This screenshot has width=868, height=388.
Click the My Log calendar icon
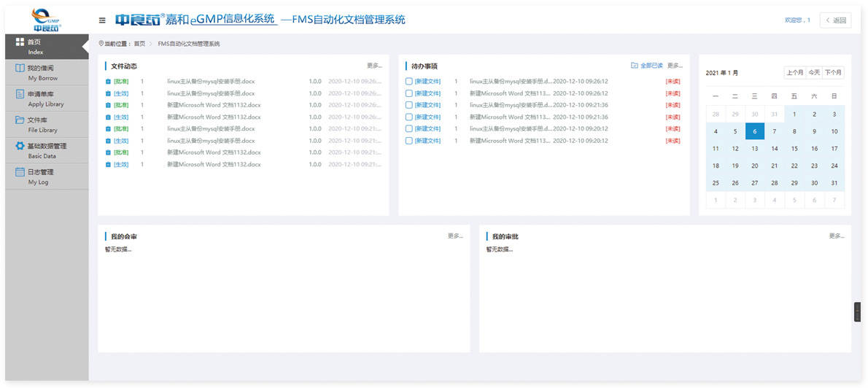(20, 172)
